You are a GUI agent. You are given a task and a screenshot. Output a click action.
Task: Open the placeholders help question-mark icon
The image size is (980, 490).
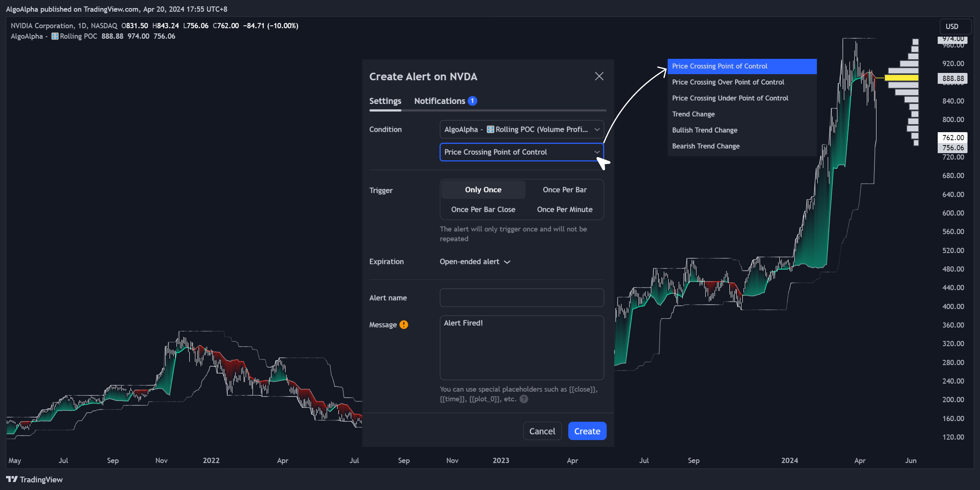pyautogui.click(x=524, y=399)
